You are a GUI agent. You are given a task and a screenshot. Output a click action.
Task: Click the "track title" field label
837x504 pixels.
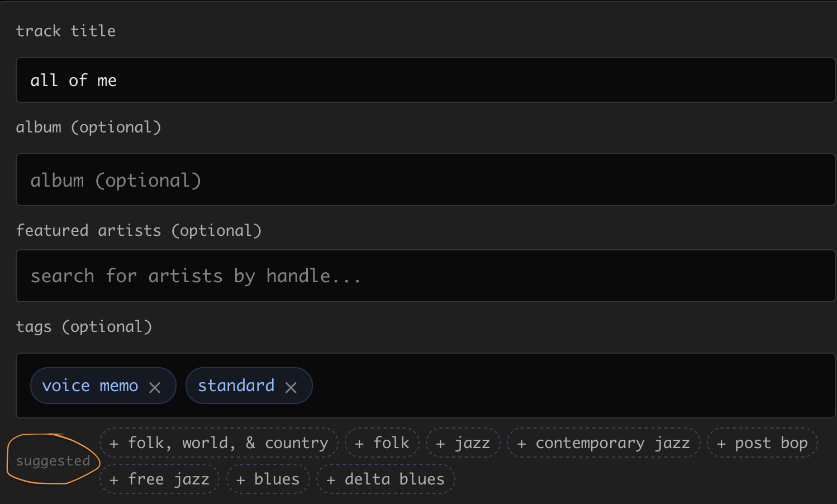pos(66,31)
